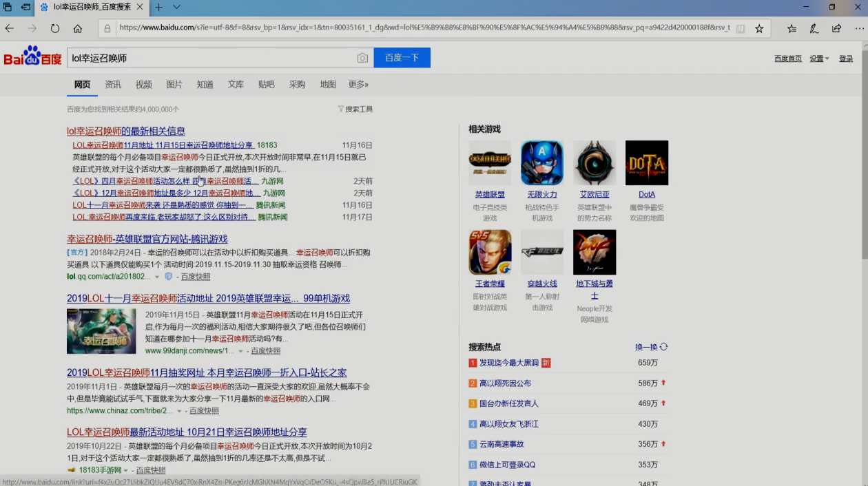Switch to 知道 tab
Image resolution: width=868 pixels, height=486 pixels.
pos(205,84)
